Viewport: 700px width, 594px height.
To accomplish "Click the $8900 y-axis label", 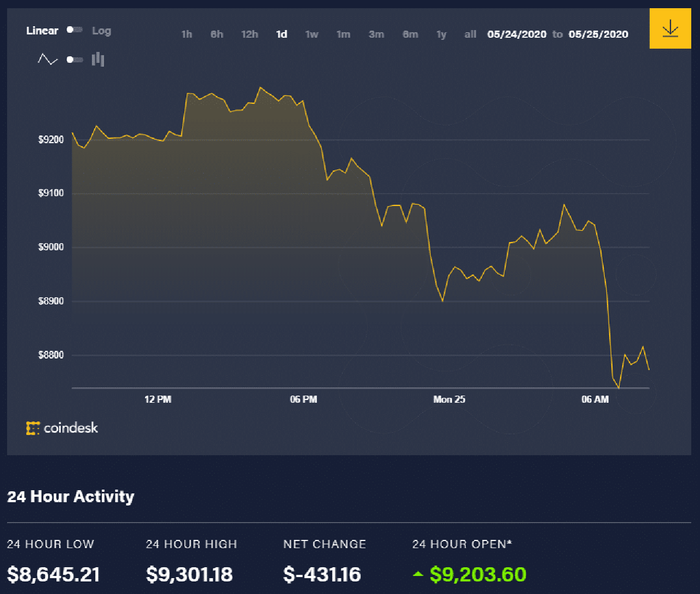I will coord(51,301).
